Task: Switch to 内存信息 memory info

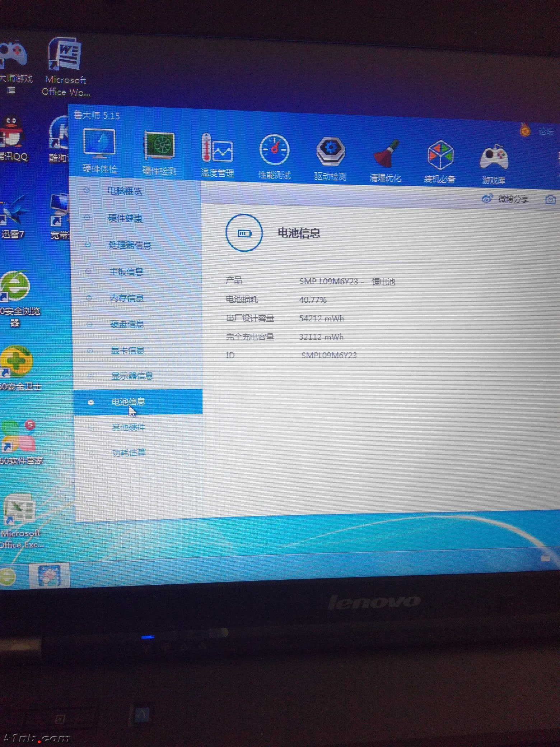Action: [x=127, y=298]
